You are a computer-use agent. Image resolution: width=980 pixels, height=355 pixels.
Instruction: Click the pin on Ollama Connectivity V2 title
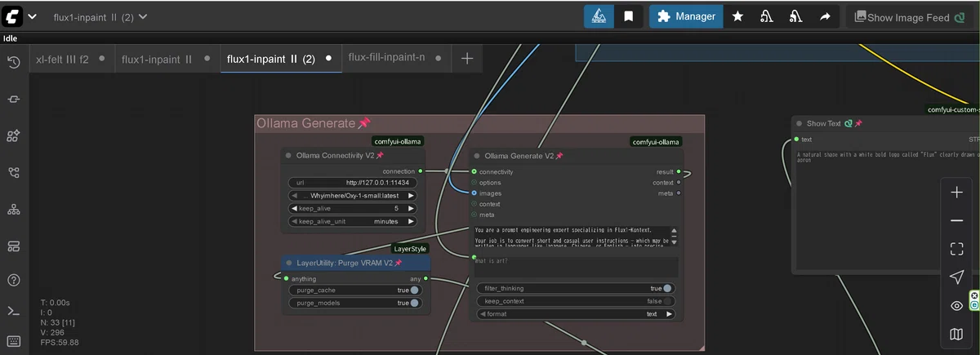[x=380, y=156]
